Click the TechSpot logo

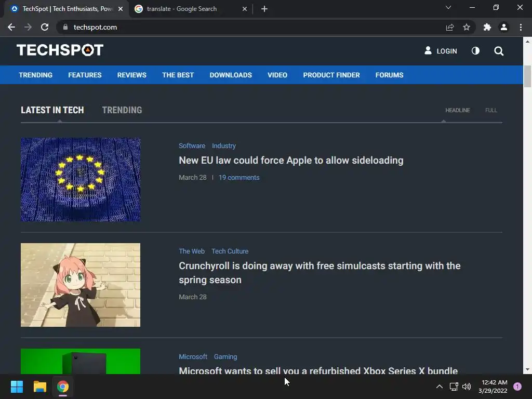[x=60, y=50]
